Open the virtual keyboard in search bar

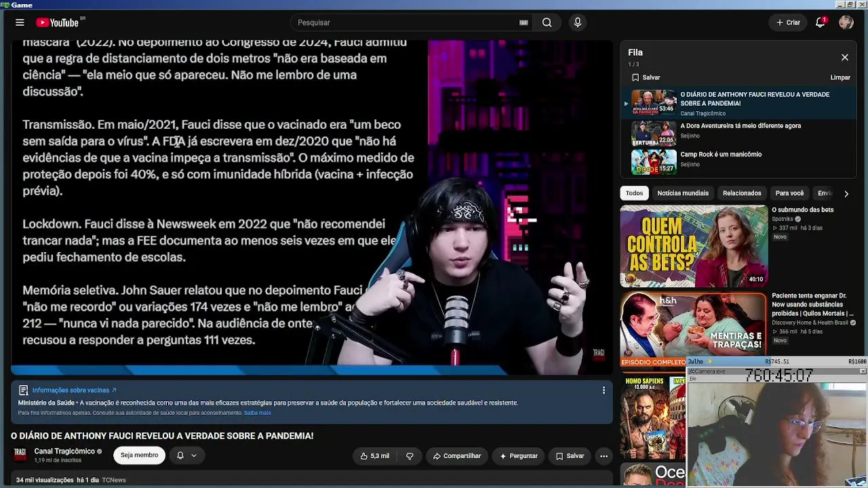[524, 22]
